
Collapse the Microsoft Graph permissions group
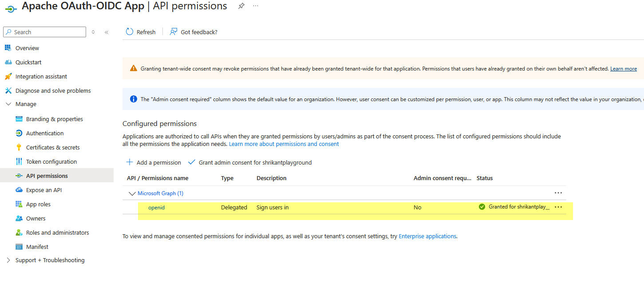pos(132,193)
